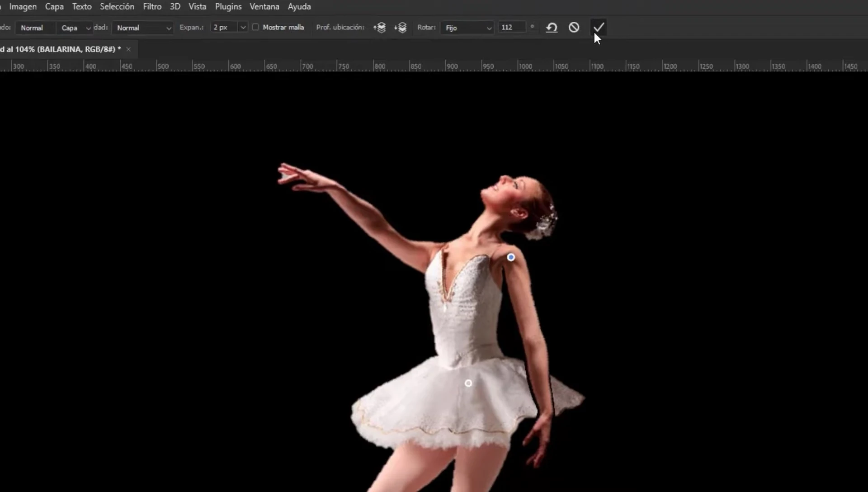Viewport: 868px width, 492px height.
Task: Open the Texto menu
Action: coord(82,6)
